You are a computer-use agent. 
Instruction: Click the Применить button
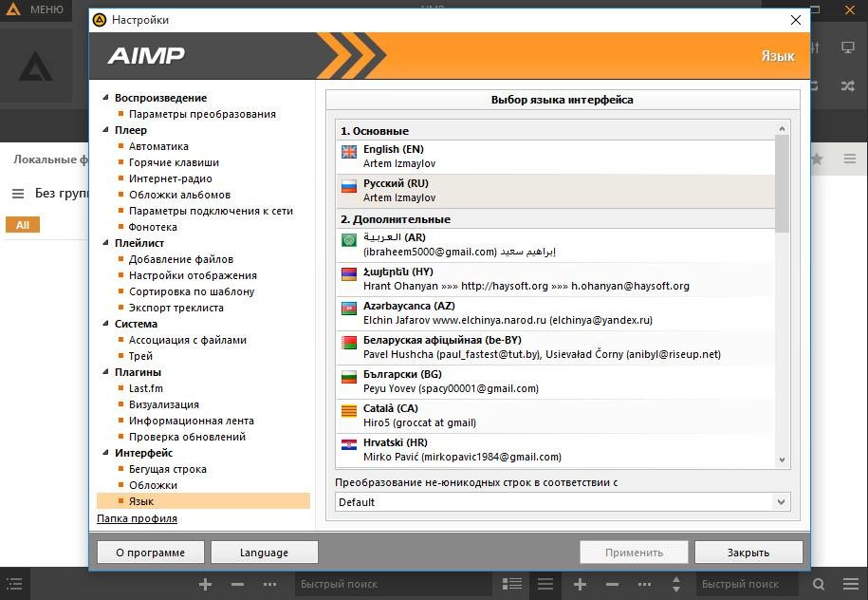634,553
